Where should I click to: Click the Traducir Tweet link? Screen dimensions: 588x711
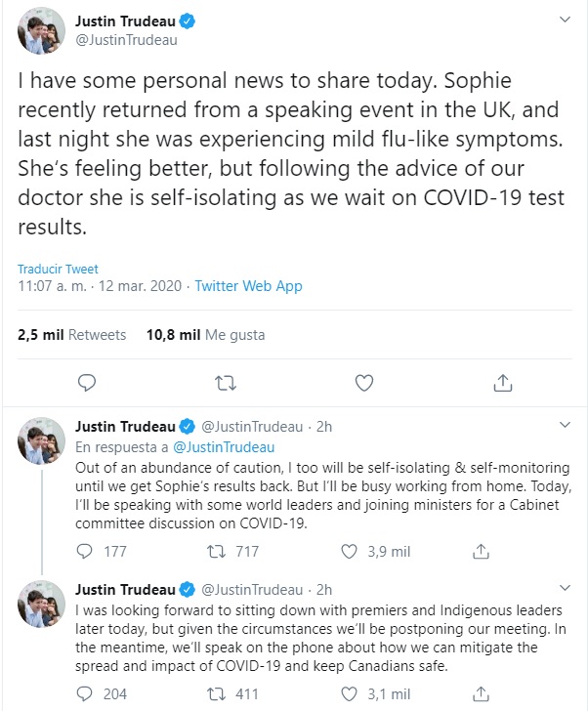click(58, 269)
